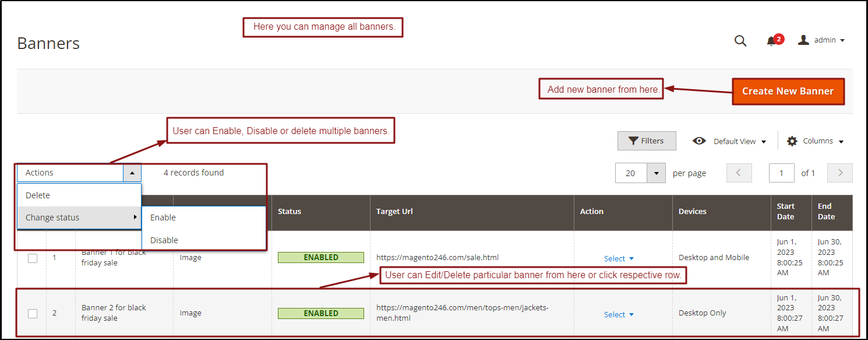Click the Default View eye icon
The width and height of the screenshot is (868, 340).
(x=698, y=141)
